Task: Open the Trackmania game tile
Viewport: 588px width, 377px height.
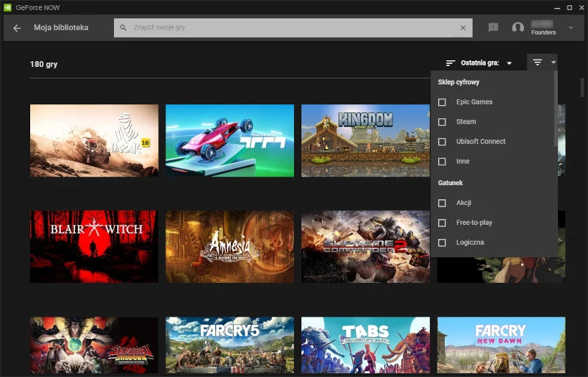Action: pos(230,140)
